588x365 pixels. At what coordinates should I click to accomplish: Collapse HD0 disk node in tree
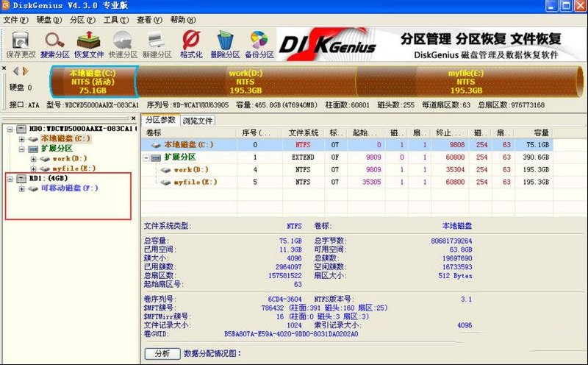pyautogui.click(x=10, y=130)
